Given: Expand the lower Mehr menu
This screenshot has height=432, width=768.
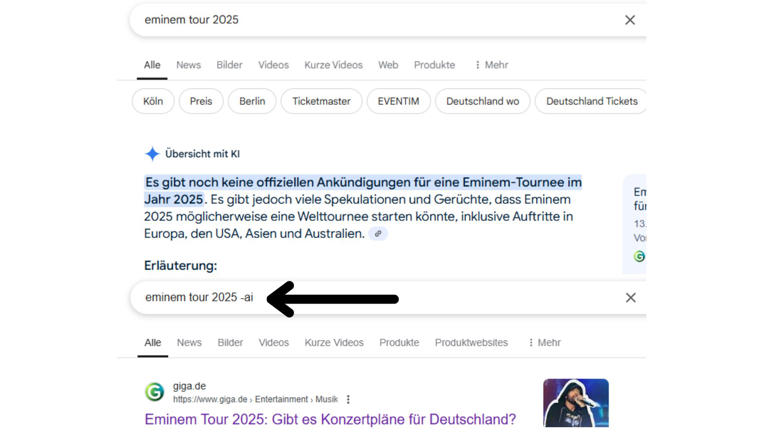Looking at the screenshot, I should (x=544, y=342).
